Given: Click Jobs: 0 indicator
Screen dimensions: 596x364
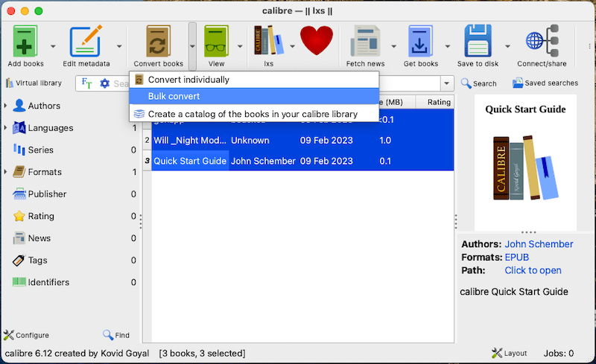Looking at the screenshot, I should coord(558,354).
